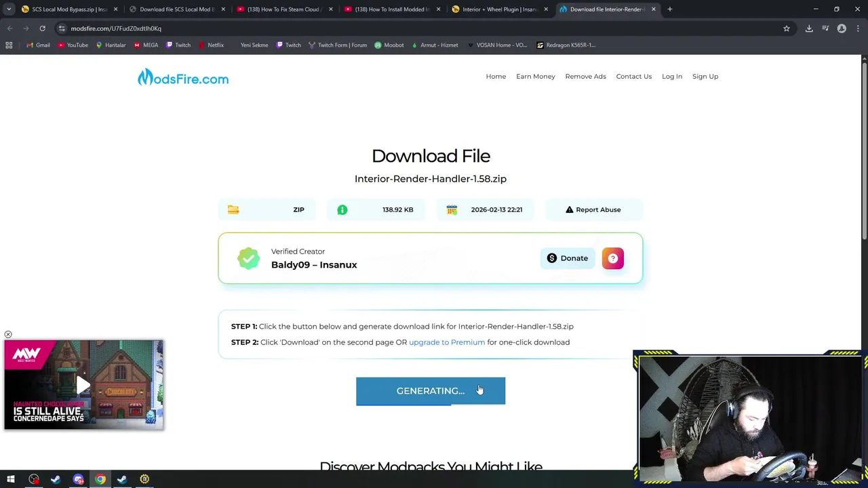Report Abuse for this file
Screen dimensions: 868x488
pos(593,209)
